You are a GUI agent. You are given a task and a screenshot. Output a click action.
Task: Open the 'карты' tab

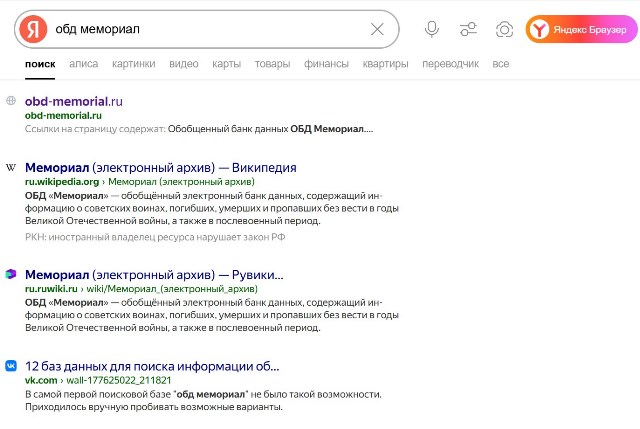pos(227,64)
